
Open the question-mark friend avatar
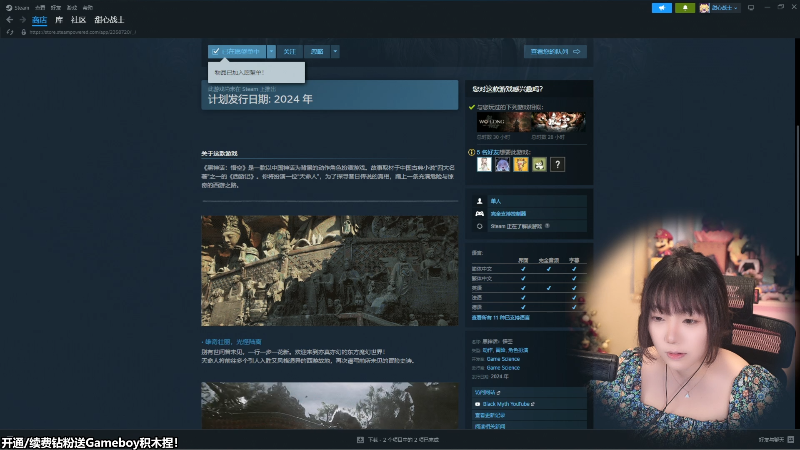(x=558, y=164)
